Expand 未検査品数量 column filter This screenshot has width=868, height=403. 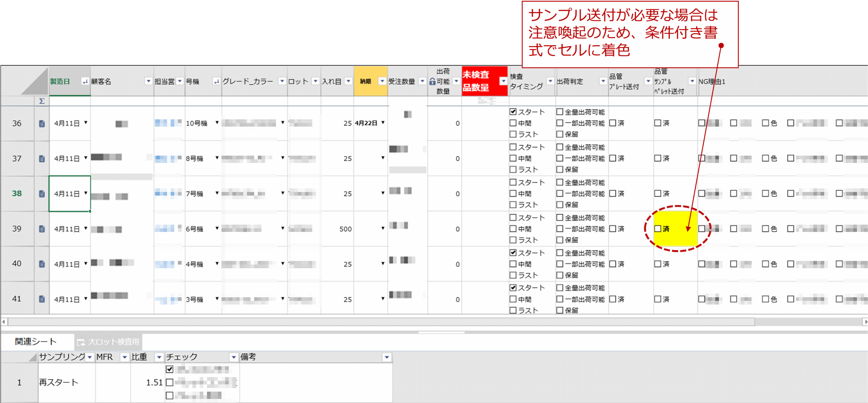click(503, 81)
